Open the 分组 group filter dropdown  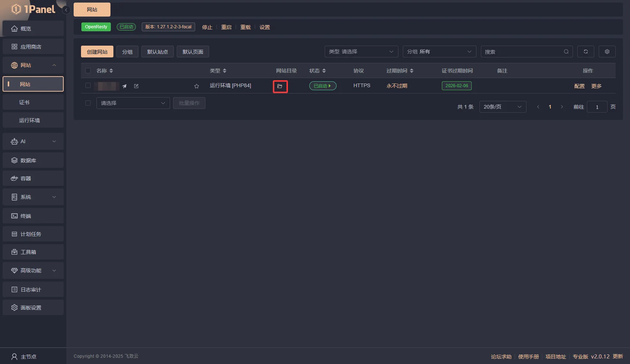[x=439, y=52]
